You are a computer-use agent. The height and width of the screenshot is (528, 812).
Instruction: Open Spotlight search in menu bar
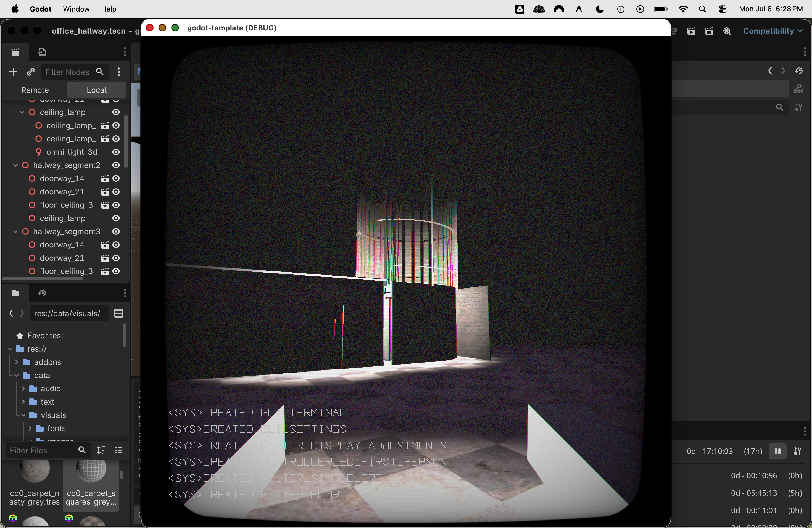pyautogui.click(x=702, y=9)
